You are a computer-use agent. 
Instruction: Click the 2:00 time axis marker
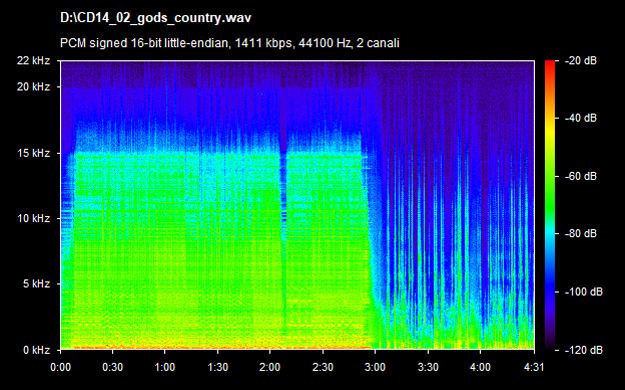[x=270, y=367]
